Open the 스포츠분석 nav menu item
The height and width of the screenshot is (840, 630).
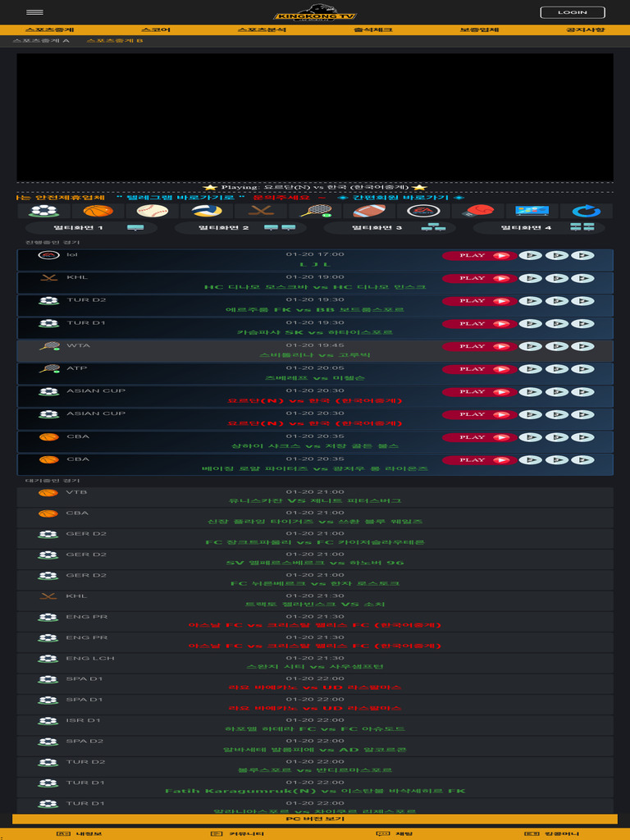262,30
